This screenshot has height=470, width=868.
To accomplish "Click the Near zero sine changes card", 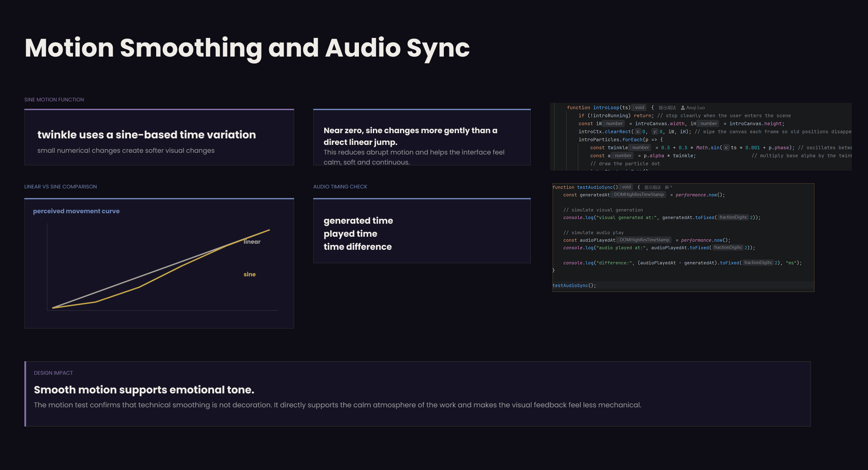I will pyautogui.click(x=422, y=137).
